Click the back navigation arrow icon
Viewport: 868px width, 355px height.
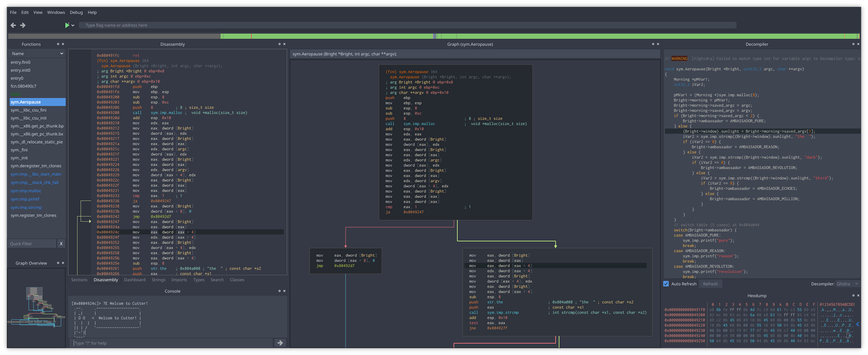coord(13,25)
